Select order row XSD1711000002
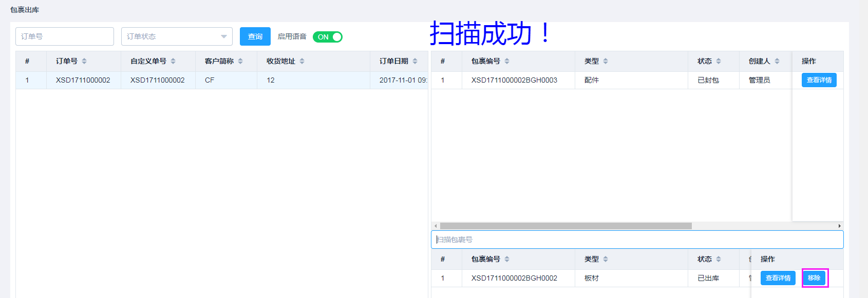 tap(83, 80)
